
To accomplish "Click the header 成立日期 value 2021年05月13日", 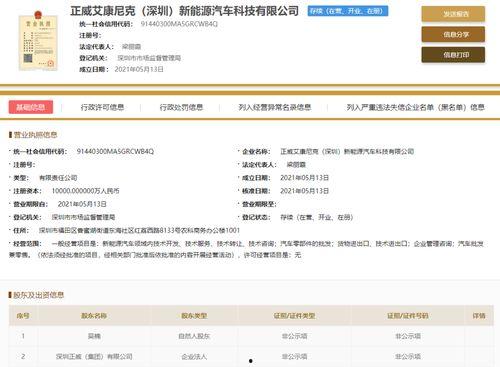I will click(x=139, y=69).
